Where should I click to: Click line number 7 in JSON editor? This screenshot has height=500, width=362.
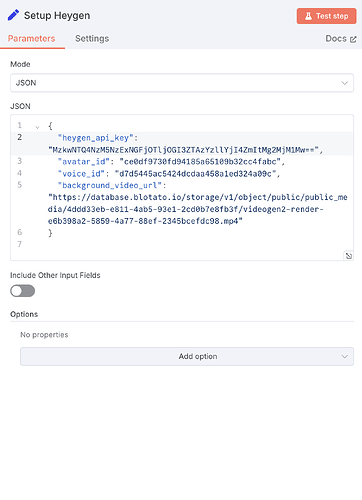[20, 244]
